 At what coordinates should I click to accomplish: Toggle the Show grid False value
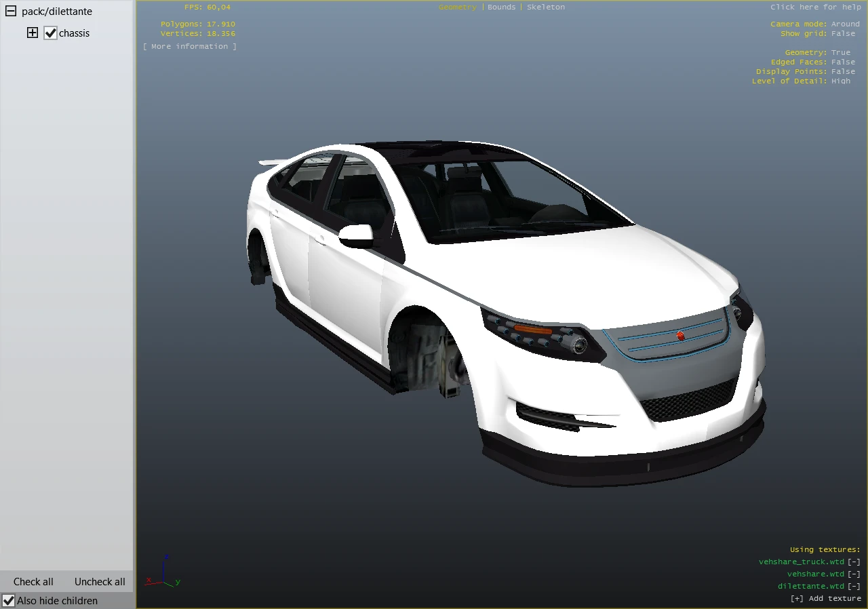click(x=843, y=33)
